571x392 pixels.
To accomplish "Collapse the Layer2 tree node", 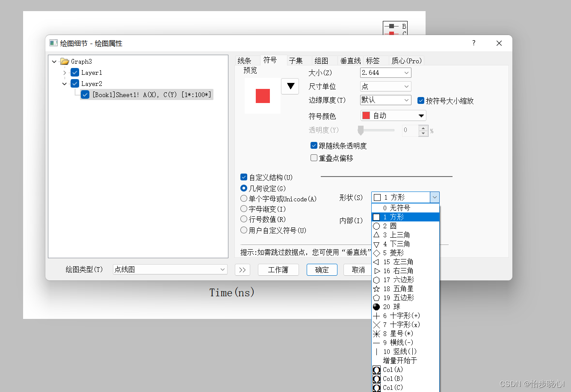I will [x=65, y=84].
